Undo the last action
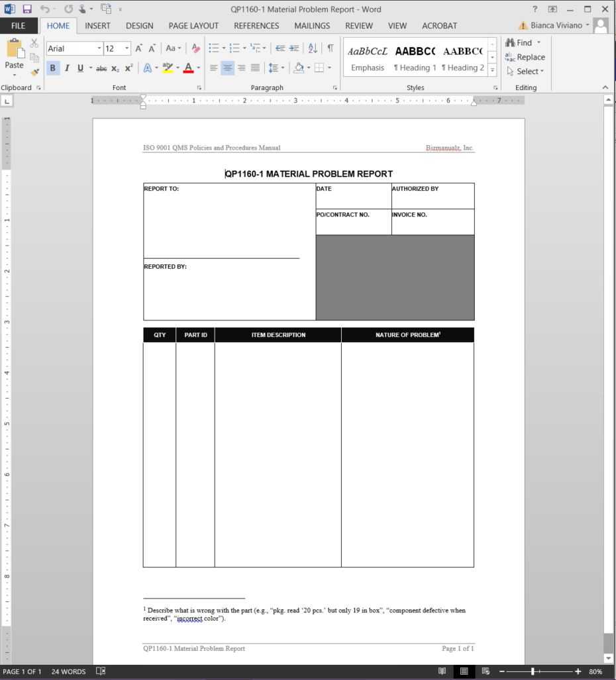 click(44, 9)
